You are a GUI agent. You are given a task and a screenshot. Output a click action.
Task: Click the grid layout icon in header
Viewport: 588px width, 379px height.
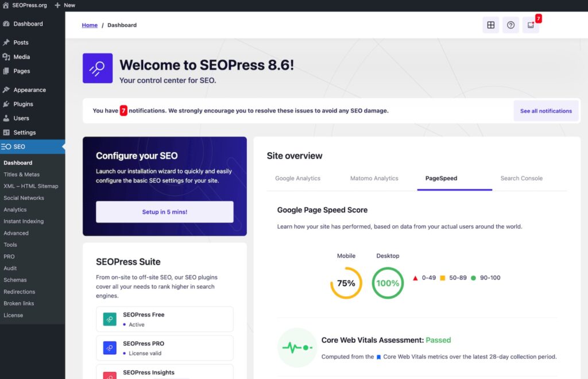click(x=490, y=25)
